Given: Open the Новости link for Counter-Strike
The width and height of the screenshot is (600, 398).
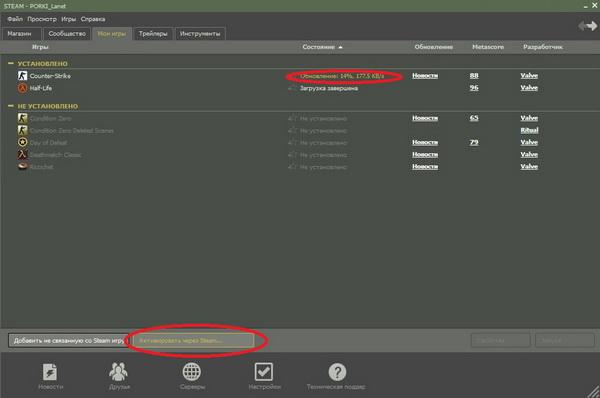Looking at the screenshot, I should click(x=425, y=76).
